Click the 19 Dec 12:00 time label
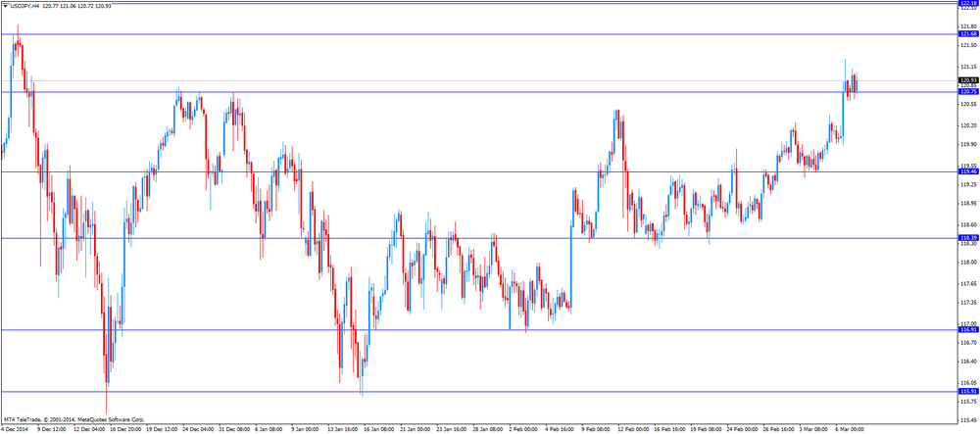The width and height of the screenshot is (980, 434). click(x=162, y=430)
